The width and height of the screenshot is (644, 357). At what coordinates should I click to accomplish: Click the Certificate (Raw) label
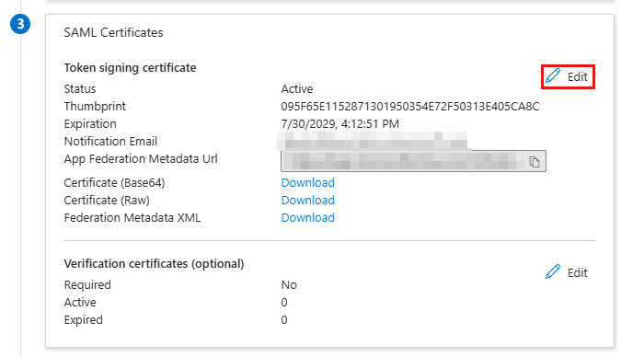(107, 200)
